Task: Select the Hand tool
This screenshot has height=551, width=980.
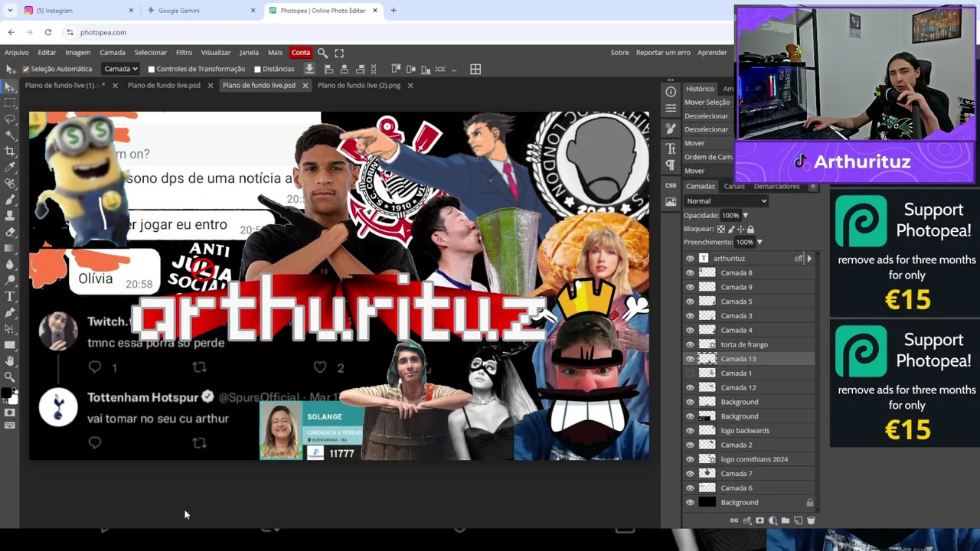Action: (x=10, y=360)
